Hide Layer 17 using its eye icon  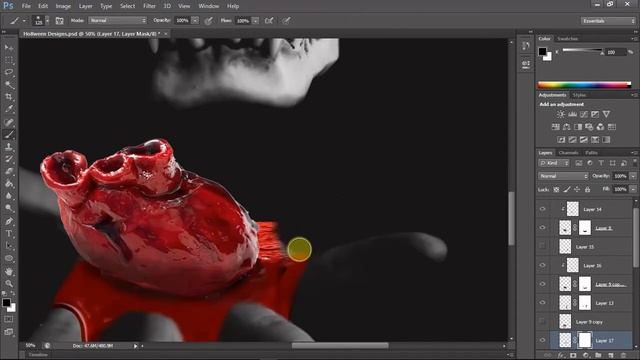(x=542, y=340)
